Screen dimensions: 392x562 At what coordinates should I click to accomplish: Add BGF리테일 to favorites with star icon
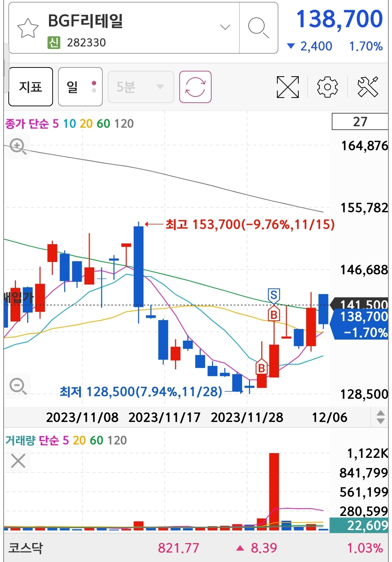[x=28, y=28]
